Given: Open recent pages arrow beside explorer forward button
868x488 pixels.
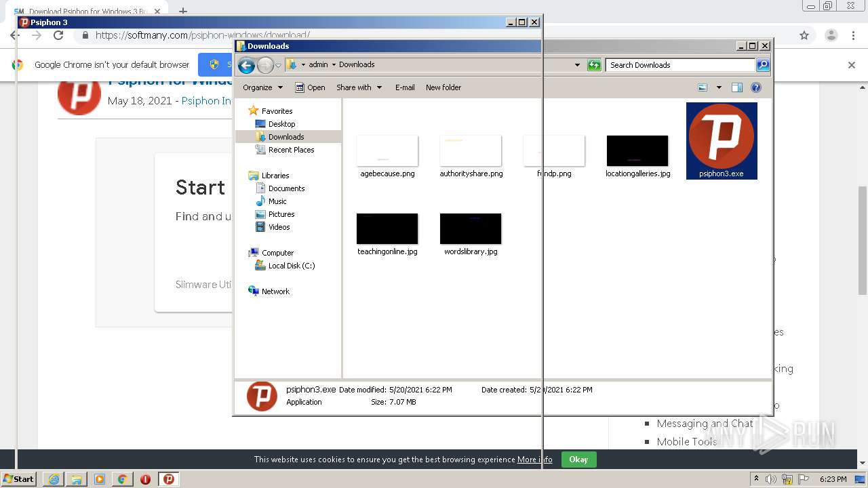Looking at the screenshot, I should point(278,66).
